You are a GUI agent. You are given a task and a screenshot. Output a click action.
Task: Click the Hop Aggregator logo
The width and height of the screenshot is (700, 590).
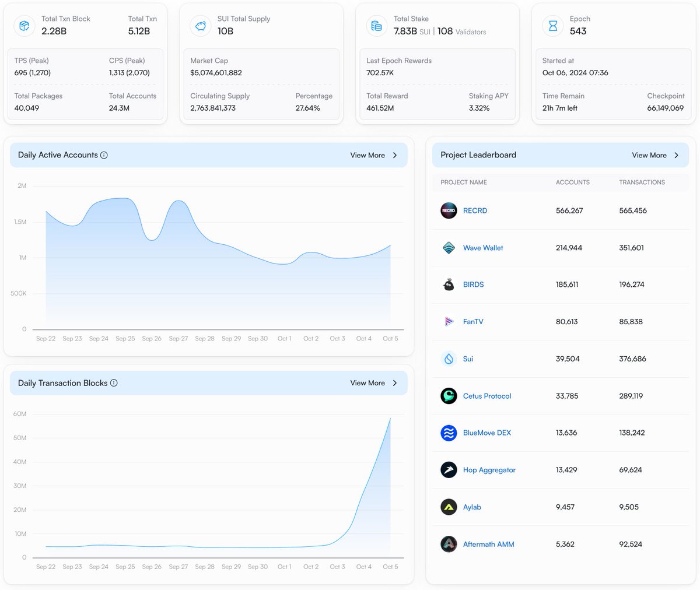pyautogui.click(x=449, y=470)
